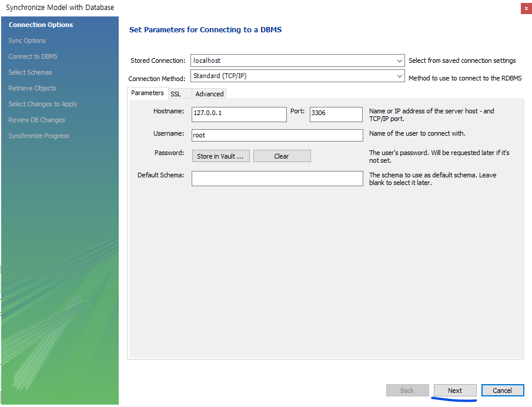Viewport: 532px width, 407px height.
Task: Select Select Changes to Apply step
Action: 42,104
